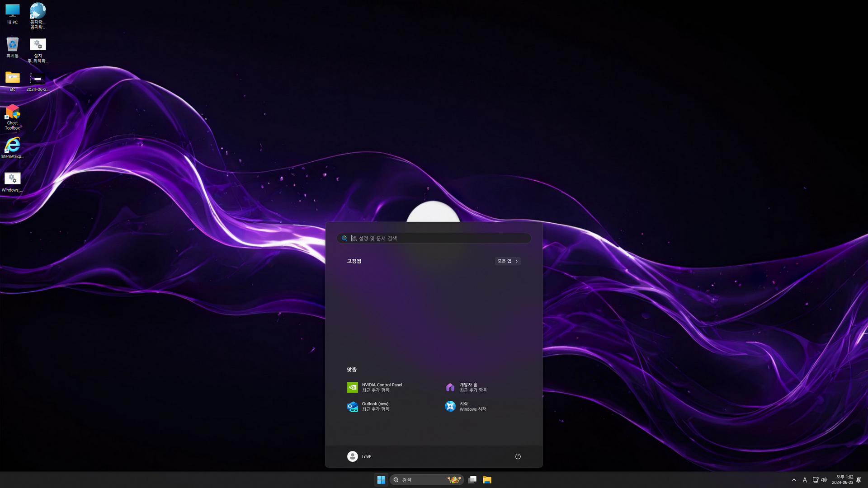Viewport: 868px width, 488px height.
Task: Toggle the IME language indicator A
Action: pyautogui.click(x=805, y=480)
